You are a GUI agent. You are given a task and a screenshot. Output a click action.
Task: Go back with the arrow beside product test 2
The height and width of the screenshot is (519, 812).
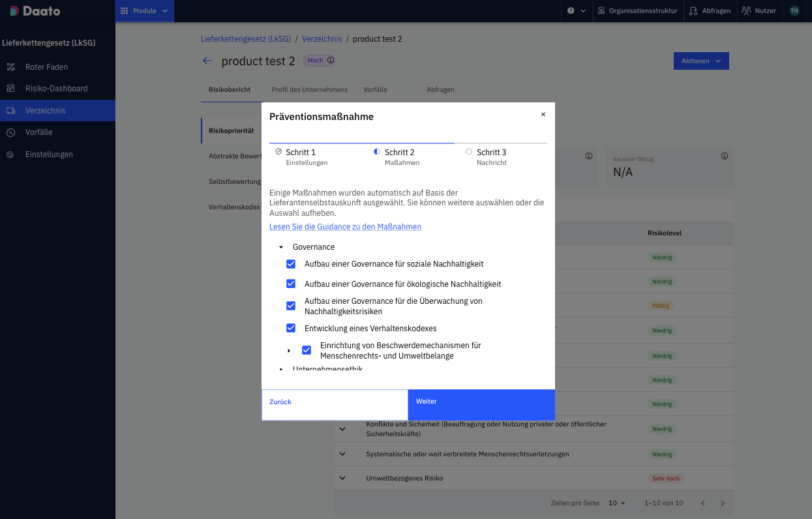tap(207, 61)
